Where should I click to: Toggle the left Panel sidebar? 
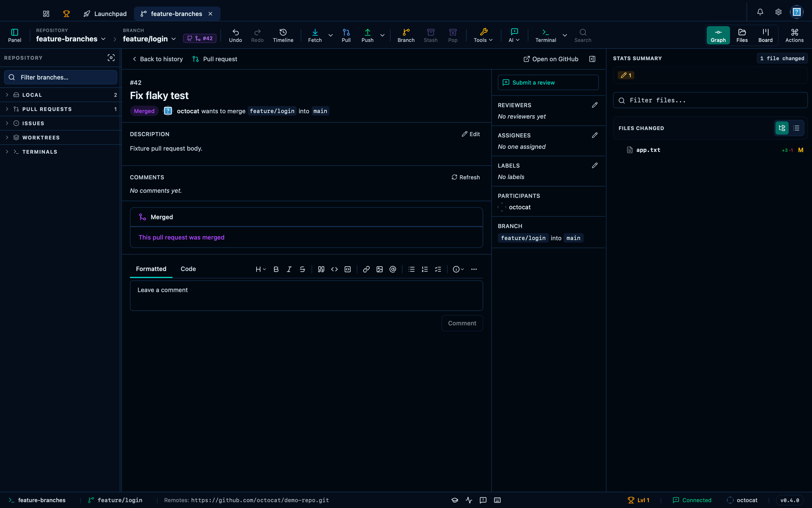pyautogui.click(x=14, y=35)
